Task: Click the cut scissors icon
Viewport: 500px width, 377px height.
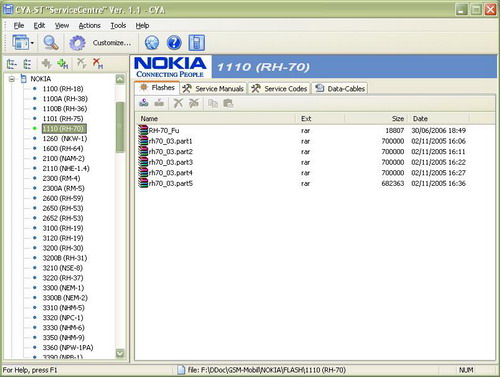Action: (x=178, y=103)
